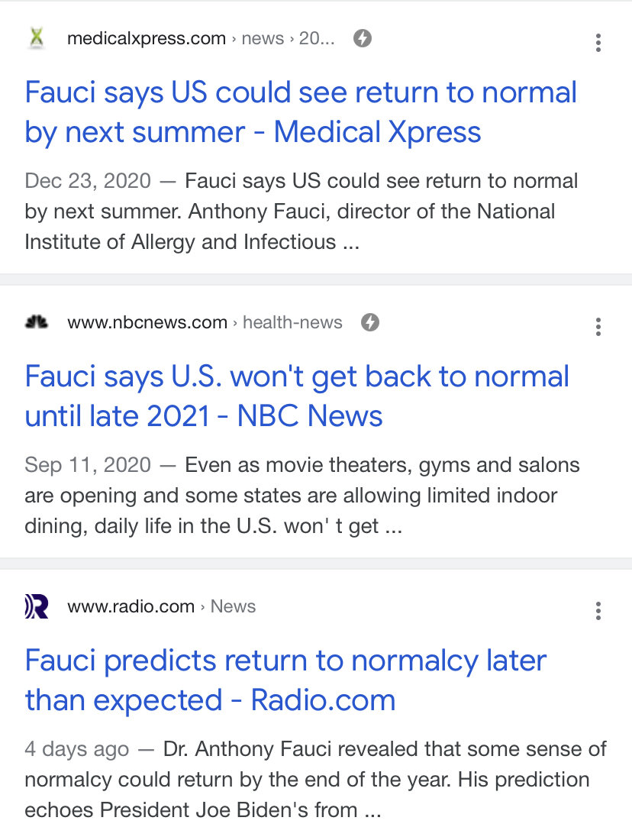Click the Medical Xpress site favicon
The image size is (632, 840).
37,39
